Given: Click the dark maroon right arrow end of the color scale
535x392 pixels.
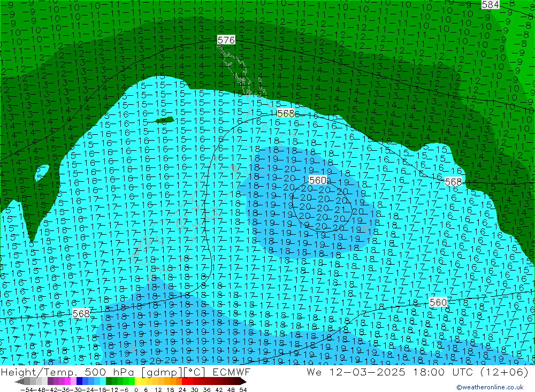Looking at the screenshot, I should 243,381.
